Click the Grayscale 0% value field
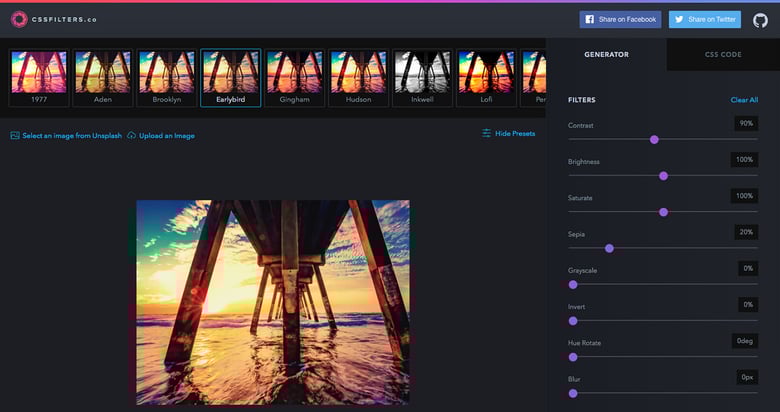780x412 pixels. coord(748,269)
